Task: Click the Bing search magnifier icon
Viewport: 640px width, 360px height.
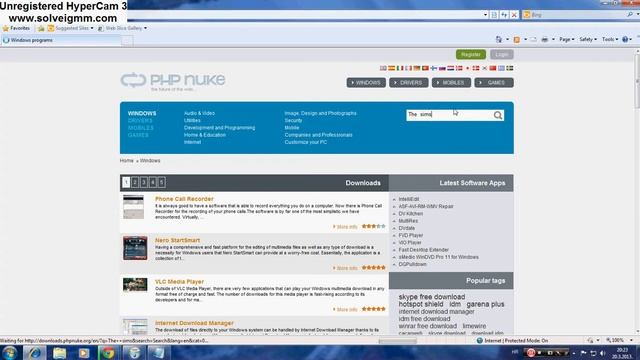Action: [630, 14]
